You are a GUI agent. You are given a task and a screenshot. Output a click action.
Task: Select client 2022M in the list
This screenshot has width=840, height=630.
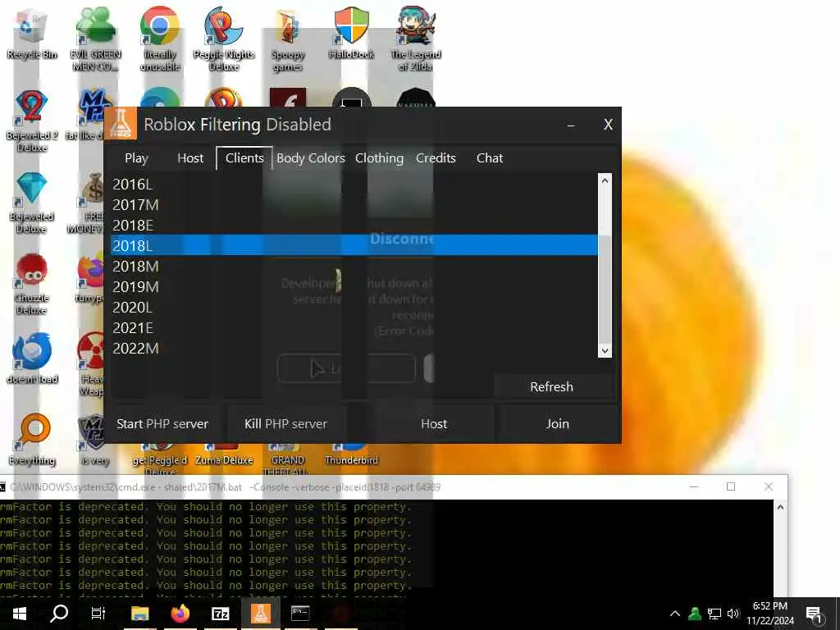click(x=354, y=348)
